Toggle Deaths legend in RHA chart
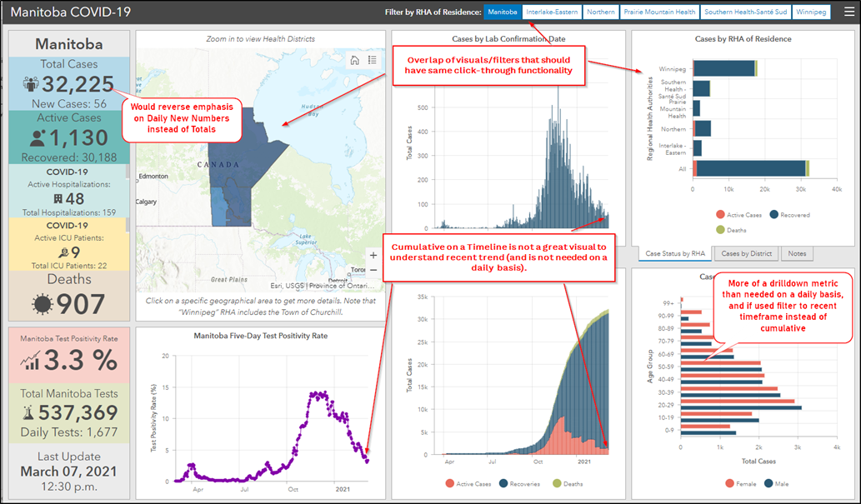861x504 pixels. point(732,229)
